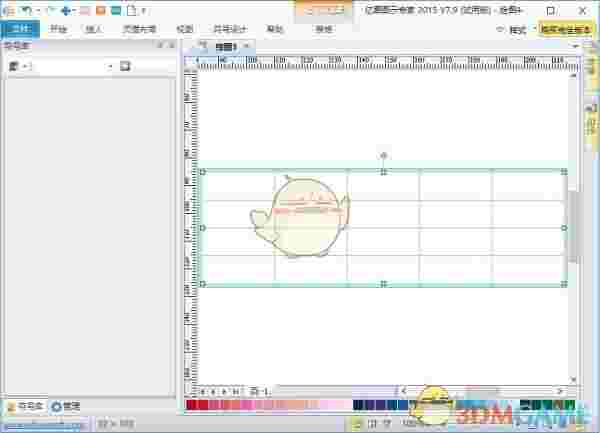
Task: Pick the dark navy swatch in color bar
Action: click(358, 405)
